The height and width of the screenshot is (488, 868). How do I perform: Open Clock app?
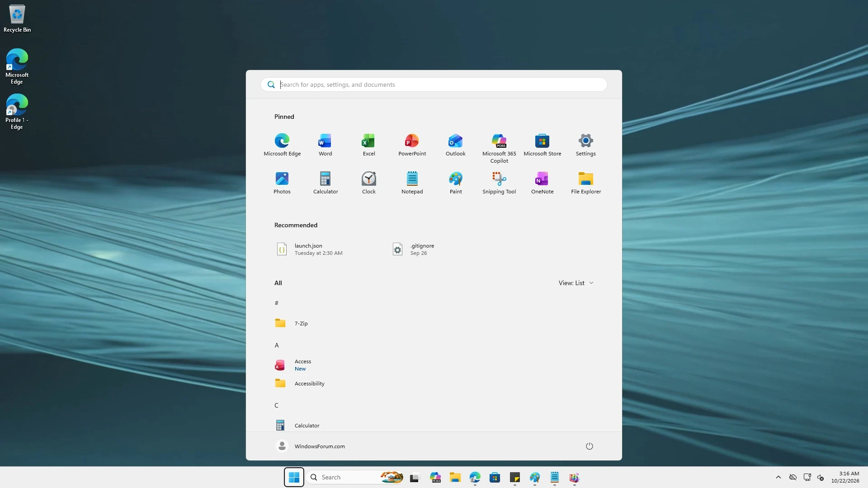[x=369, y=183]
